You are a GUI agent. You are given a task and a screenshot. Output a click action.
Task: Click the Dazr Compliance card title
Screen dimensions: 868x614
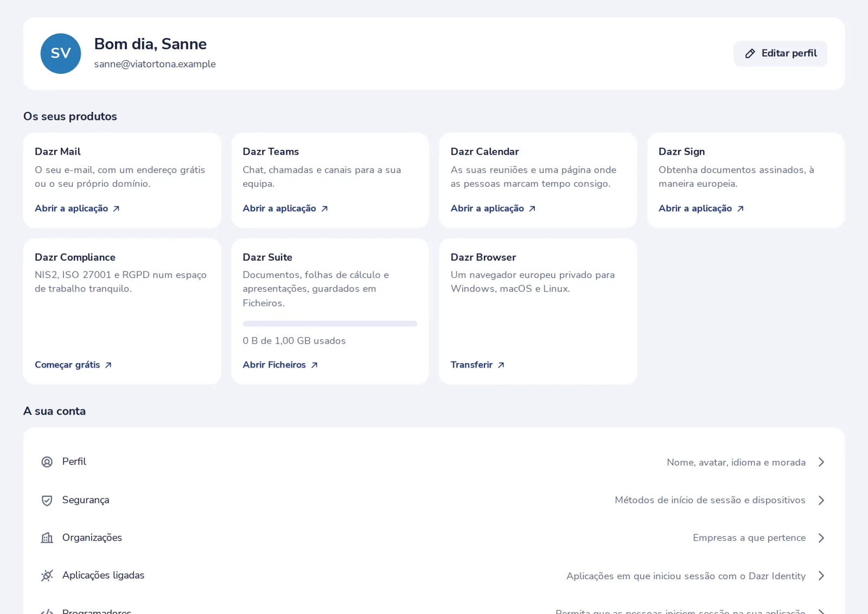[x=75, y=257]
